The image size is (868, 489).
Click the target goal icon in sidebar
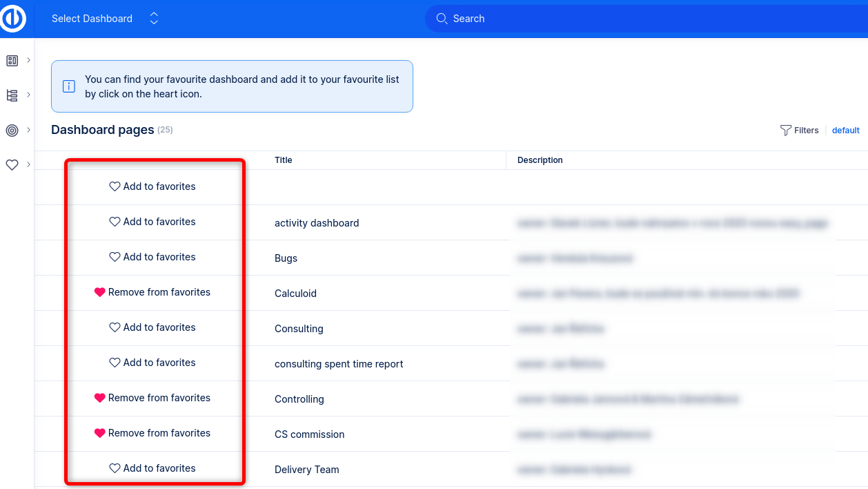point(12,131)
